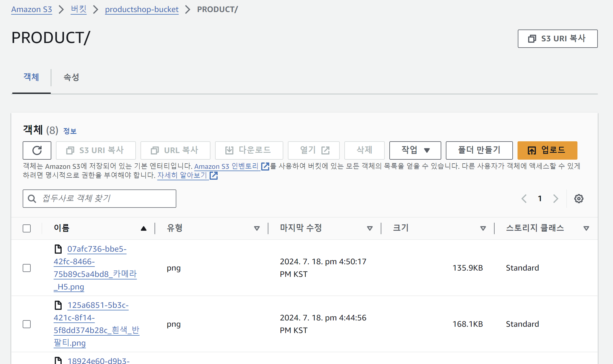613x364 pixels.
Task: Select the 객체 tab
Action: pos(31,77)
